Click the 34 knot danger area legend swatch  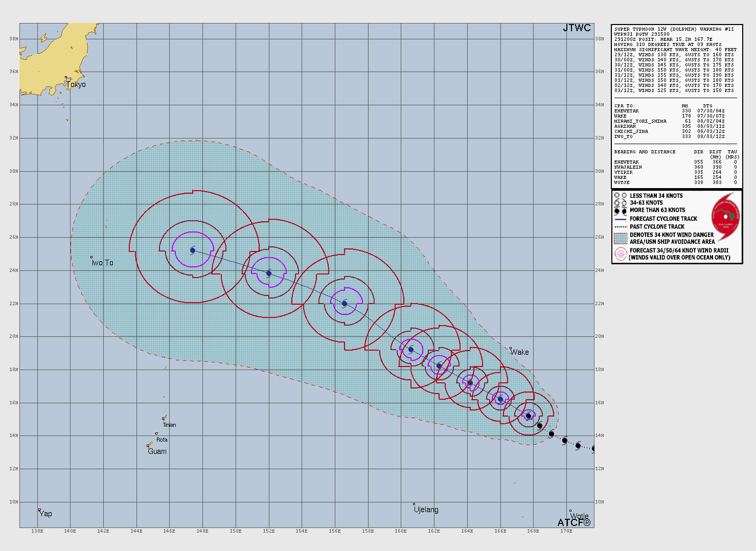point(621,238)
